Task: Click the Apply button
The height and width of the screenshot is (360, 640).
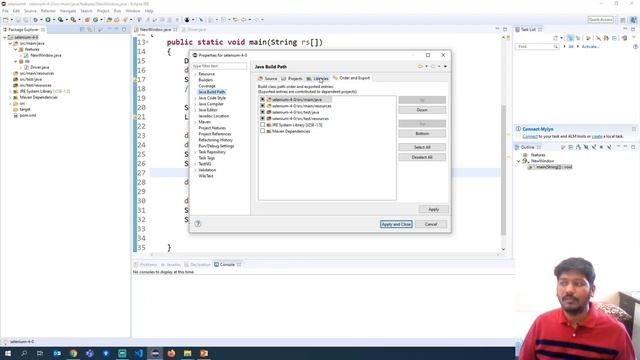Action: tap(433, 209)
